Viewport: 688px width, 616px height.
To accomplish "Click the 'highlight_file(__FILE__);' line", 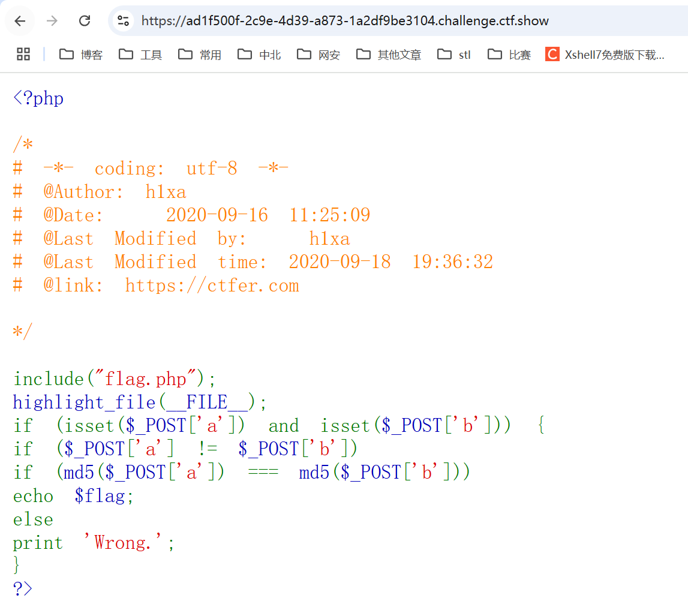I will (140, 402).
